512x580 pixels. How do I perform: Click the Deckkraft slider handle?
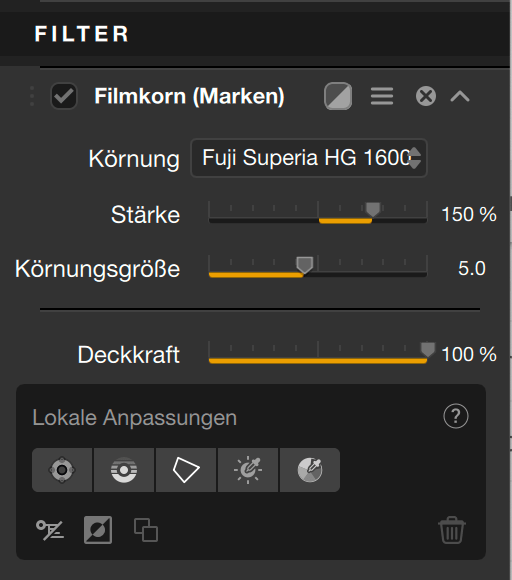tap(428, 349)
